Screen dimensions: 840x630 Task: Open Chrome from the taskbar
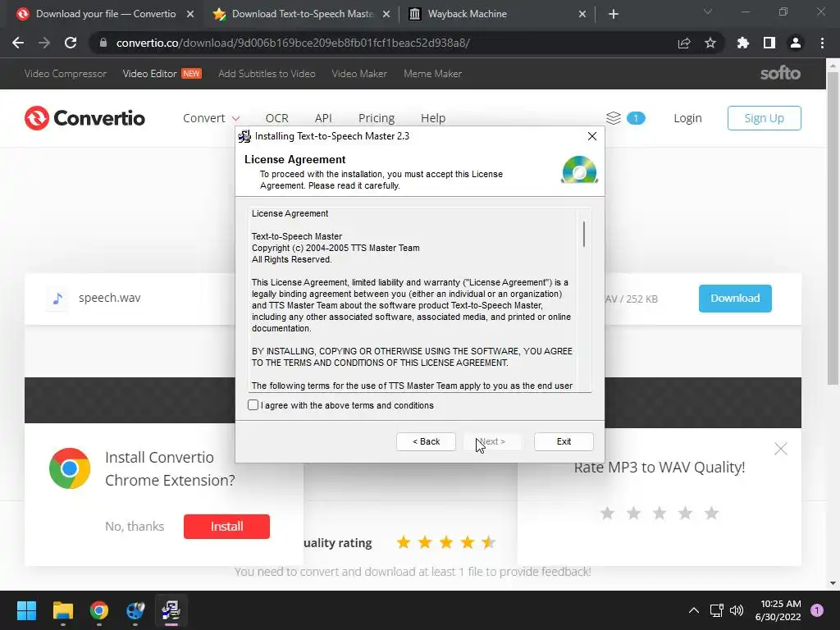(x=99, y=610)
